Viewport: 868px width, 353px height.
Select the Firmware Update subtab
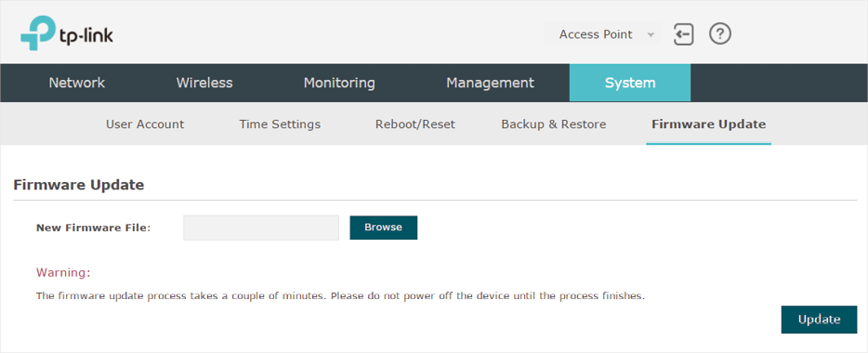(x=708, y=124)
